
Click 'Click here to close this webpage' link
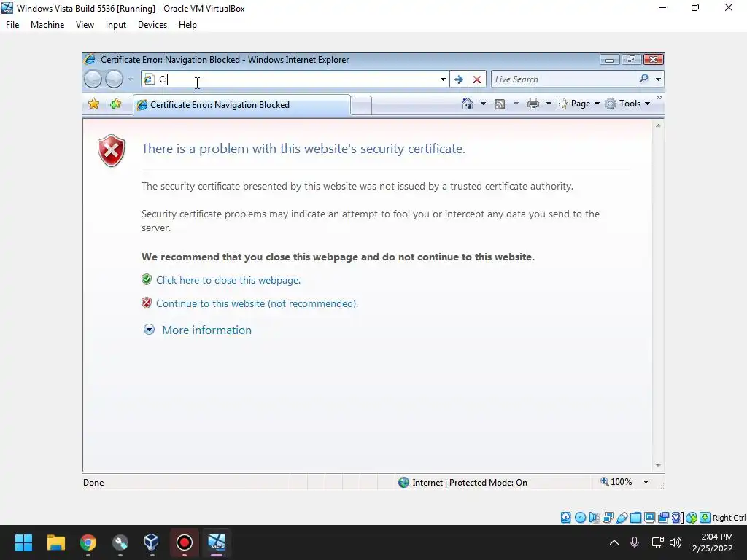point(228,280)
